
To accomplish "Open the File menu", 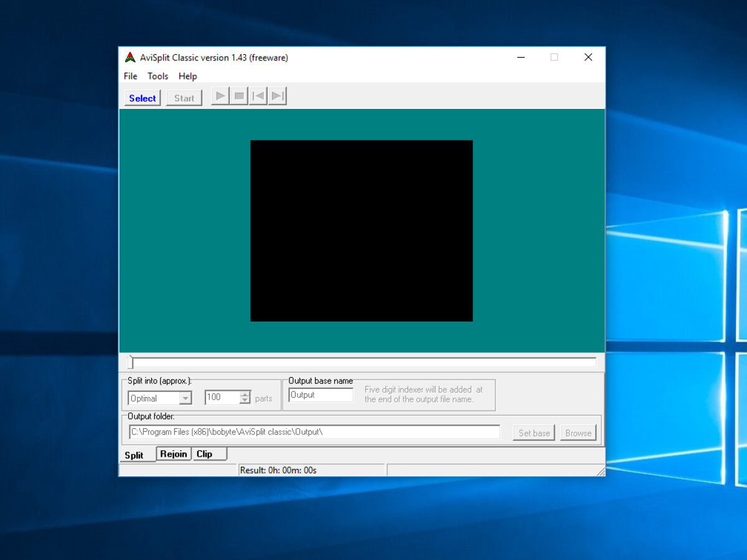I will point(131,76).
